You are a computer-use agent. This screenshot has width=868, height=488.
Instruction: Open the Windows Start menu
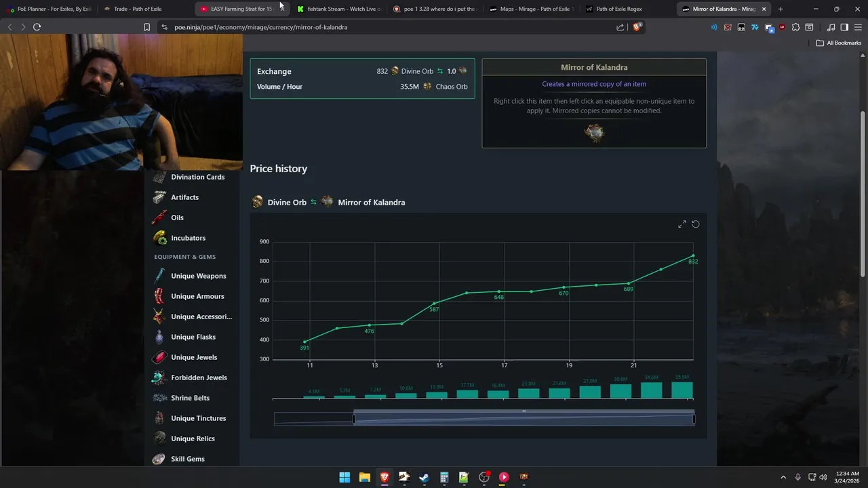pyautogui.click(x=344, y=477)
